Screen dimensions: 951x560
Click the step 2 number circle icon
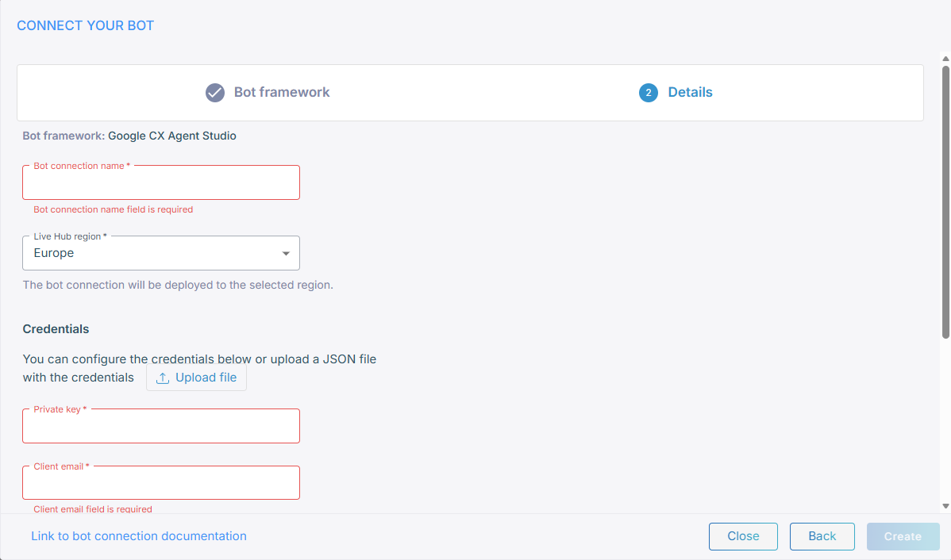point(648,93)
